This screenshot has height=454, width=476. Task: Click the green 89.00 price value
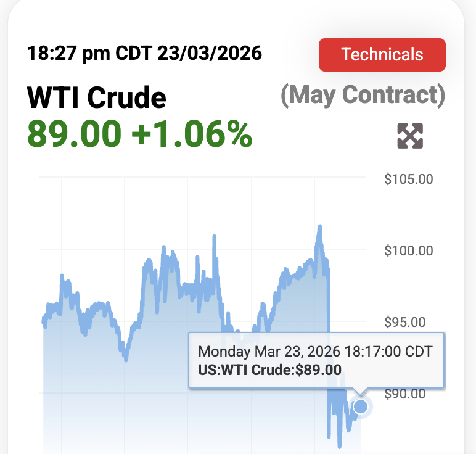coord(74,134)
